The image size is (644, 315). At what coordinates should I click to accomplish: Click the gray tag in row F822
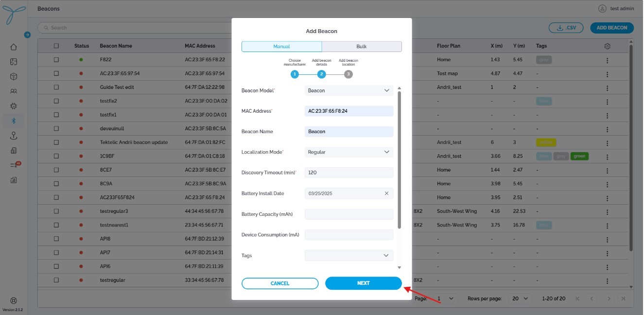tap(544, 60)
